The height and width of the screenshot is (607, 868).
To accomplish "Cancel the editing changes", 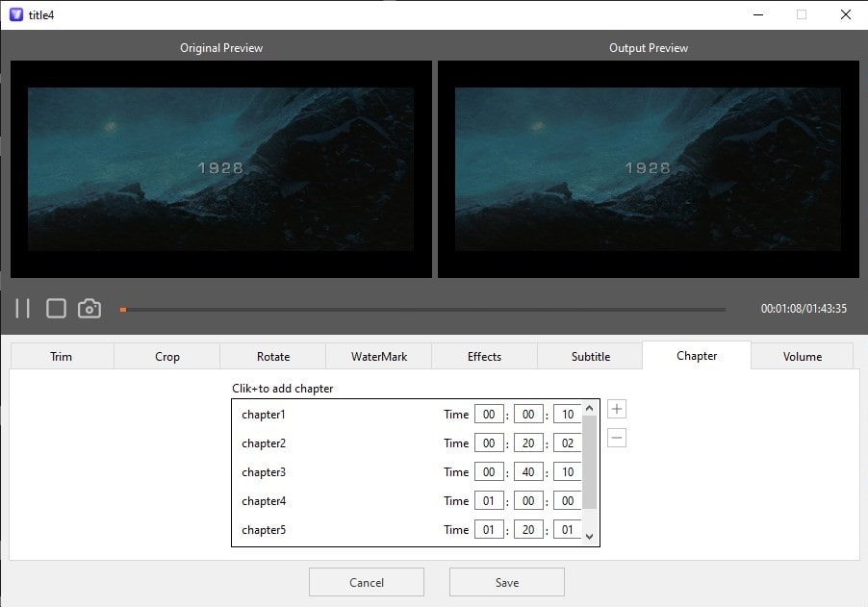I will click(x=366, y=581).
